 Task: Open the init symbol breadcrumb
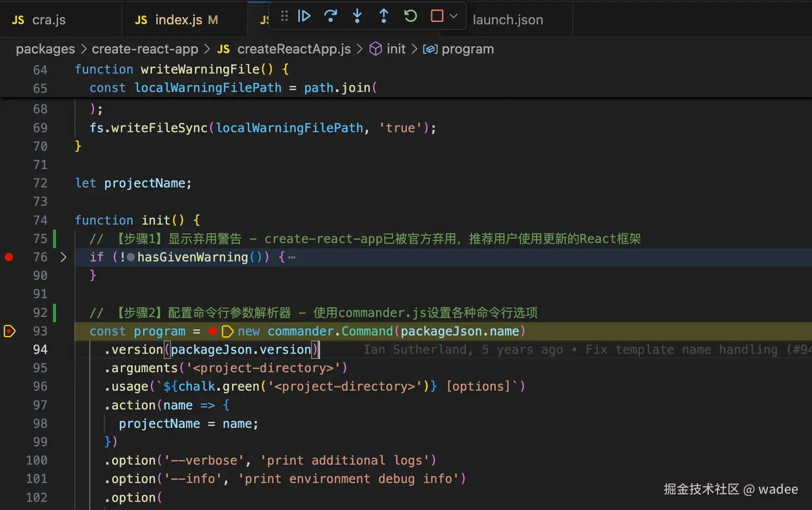tap(387, 49)
